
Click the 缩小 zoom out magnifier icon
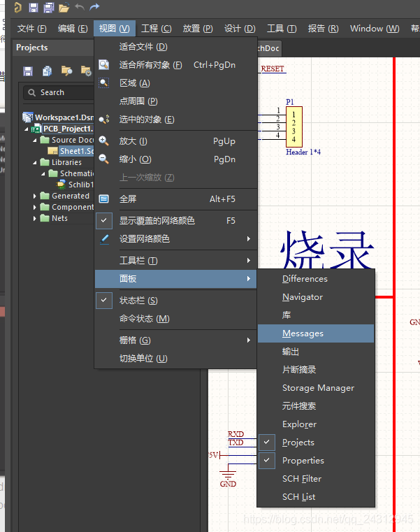pos(104,159)
